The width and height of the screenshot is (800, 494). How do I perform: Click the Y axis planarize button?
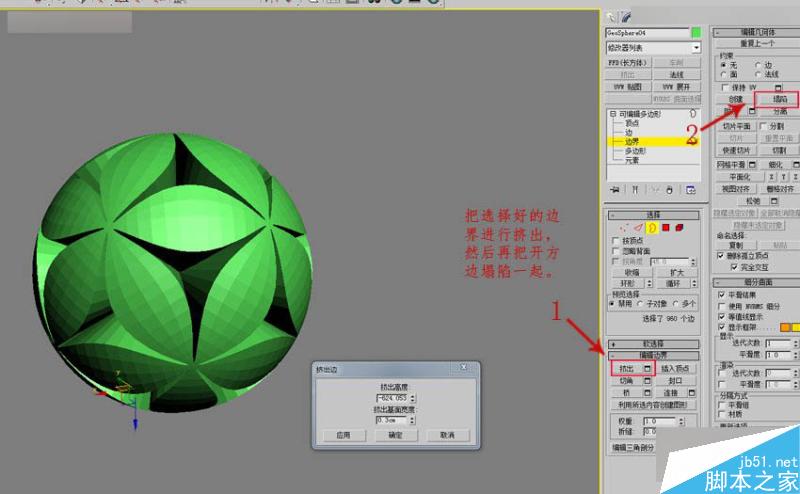pyautogui.click(x=784, y=177)
